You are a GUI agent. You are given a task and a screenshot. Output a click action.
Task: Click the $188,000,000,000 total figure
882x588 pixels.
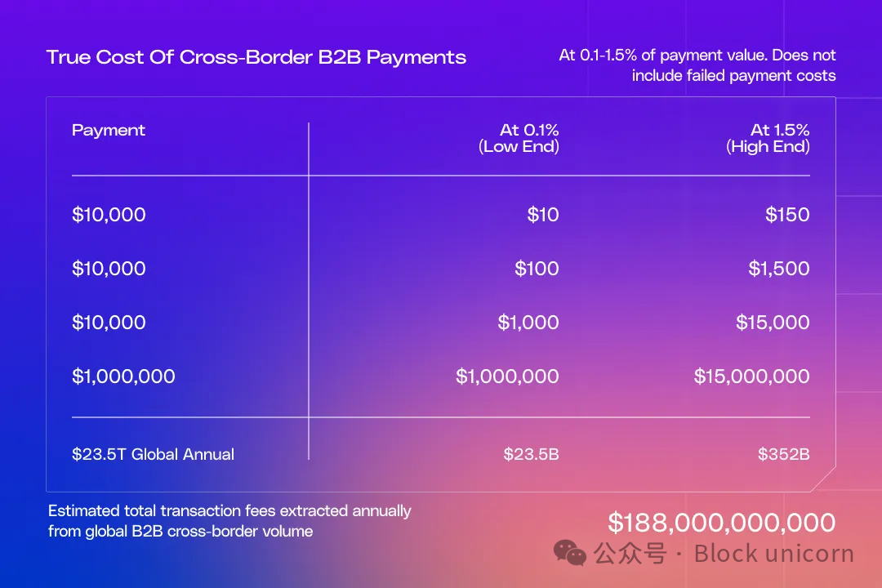coord(722,523)
